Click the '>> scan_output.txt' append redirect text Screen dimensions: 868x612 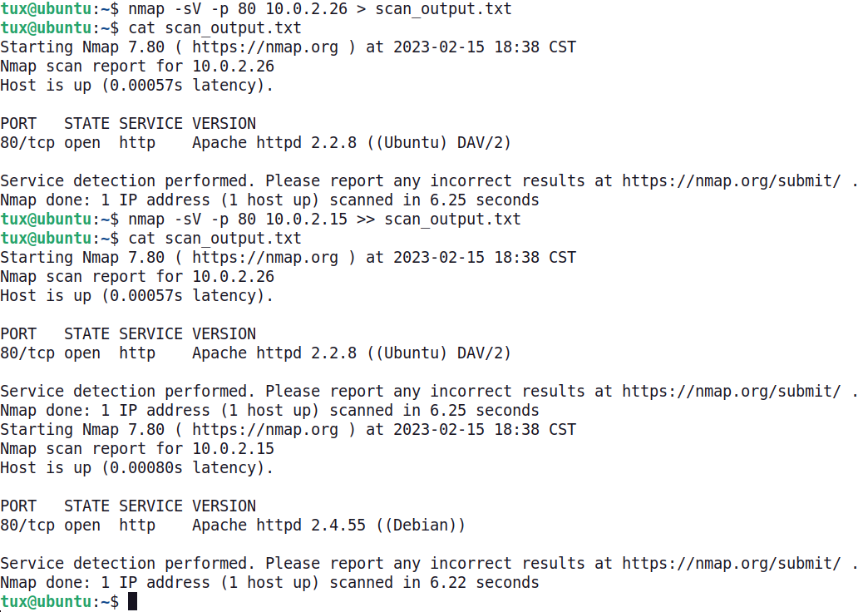click(x=439, y=220)
